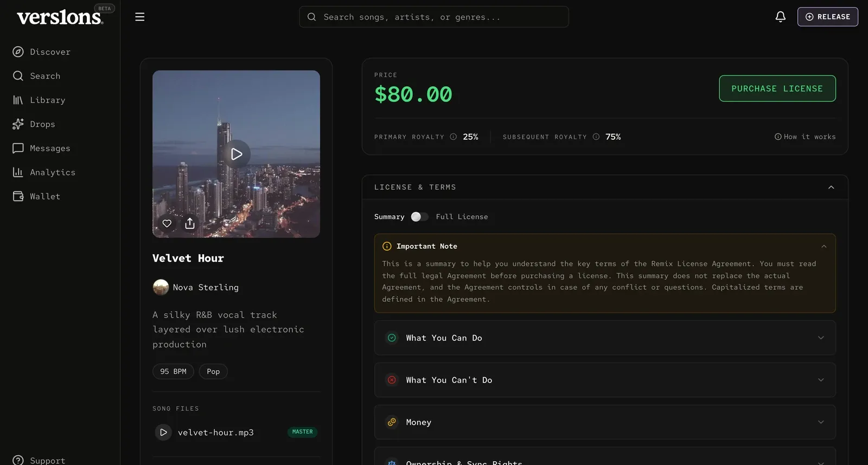
Task: Click the $80.00 price value
Action: point(413,94)
